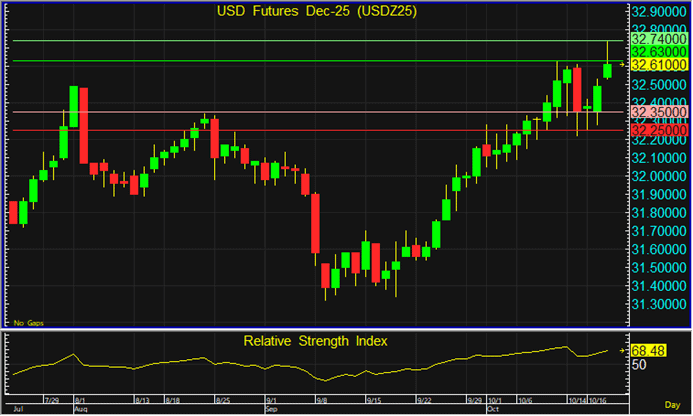Click the 'Sep' month label on time axis
693x416 pixels.
[272, 409]
